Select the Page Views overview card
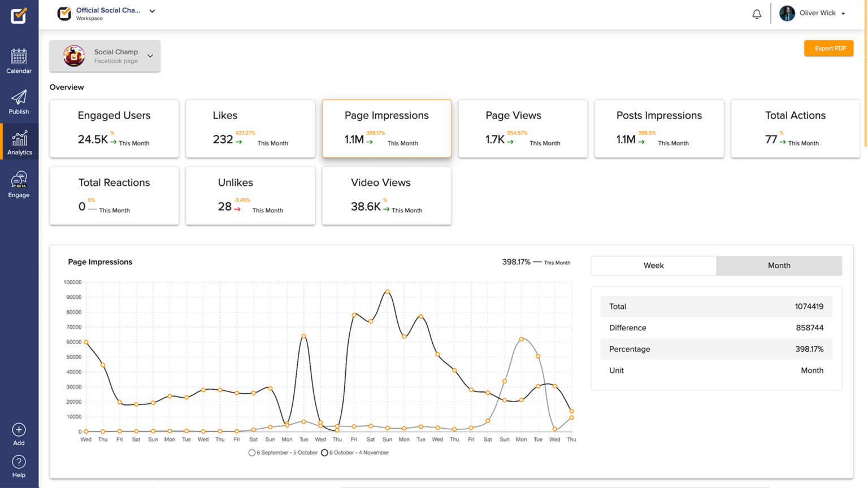 (x=522, y=129)
